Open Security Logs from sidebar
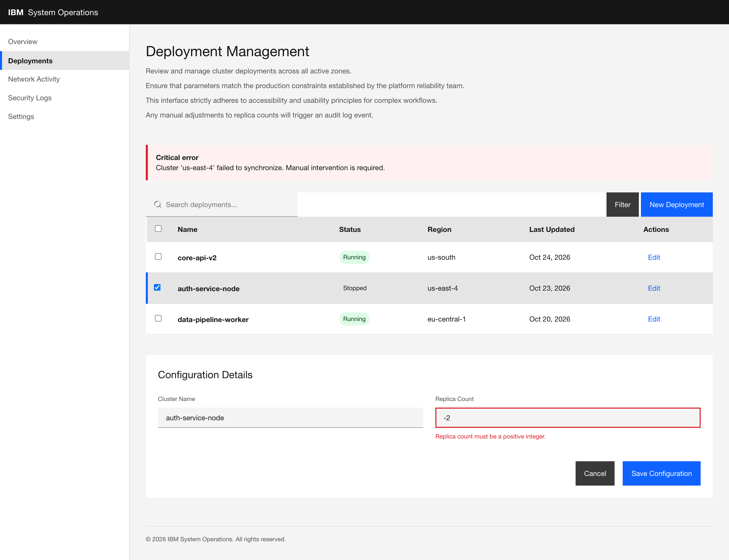 pyautogui.click(x=30, y=98)
